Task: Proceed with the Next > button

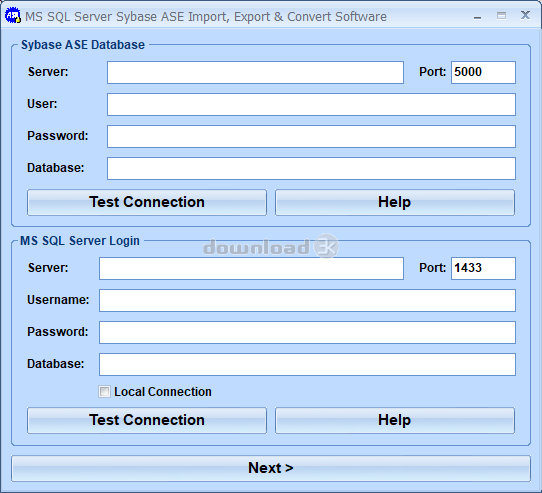Action: 271,468
